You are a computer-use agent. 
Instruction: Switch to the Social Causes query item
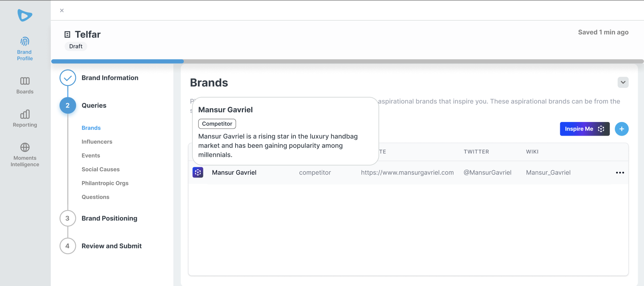(x=100, y=169)
